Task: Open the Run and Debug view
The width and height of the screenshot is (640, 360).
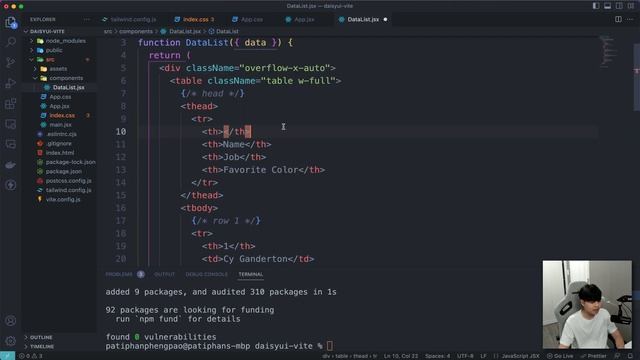Action: pyautogui.click(x=11, y=83)
